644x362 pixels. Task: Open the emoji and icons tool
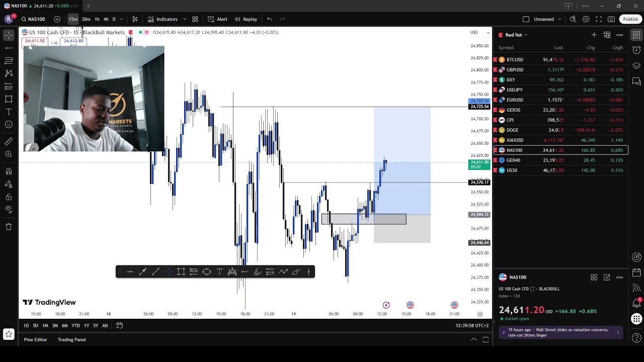9,124
